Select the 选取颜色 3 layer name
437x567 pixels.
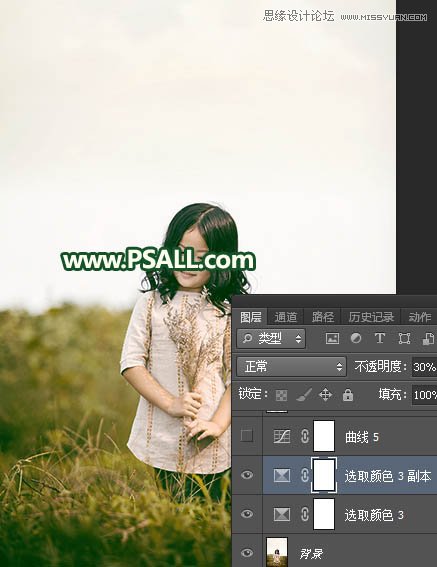point(374,515)
